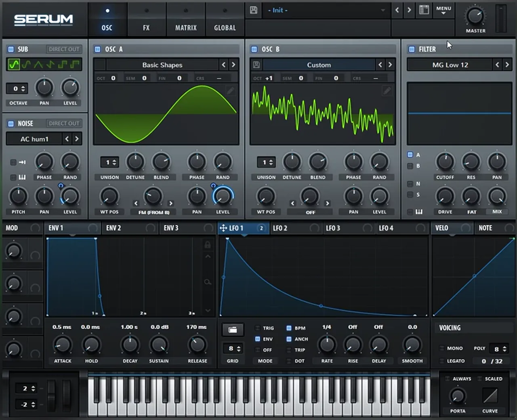Select the sawtooth sub oscillator waveform

point(50,65)
